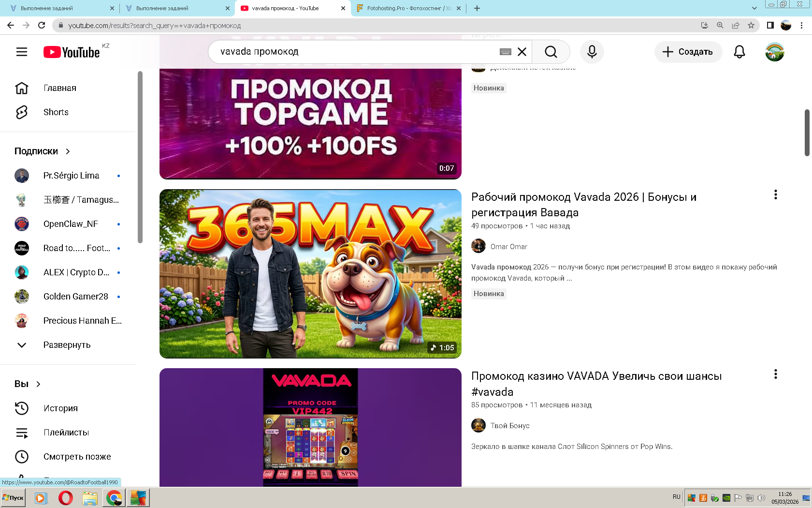Expand the subscriptions list with Развернуть
Image resolution: width=812 pixels, height=508 pixels.
[x=67, y=345]
